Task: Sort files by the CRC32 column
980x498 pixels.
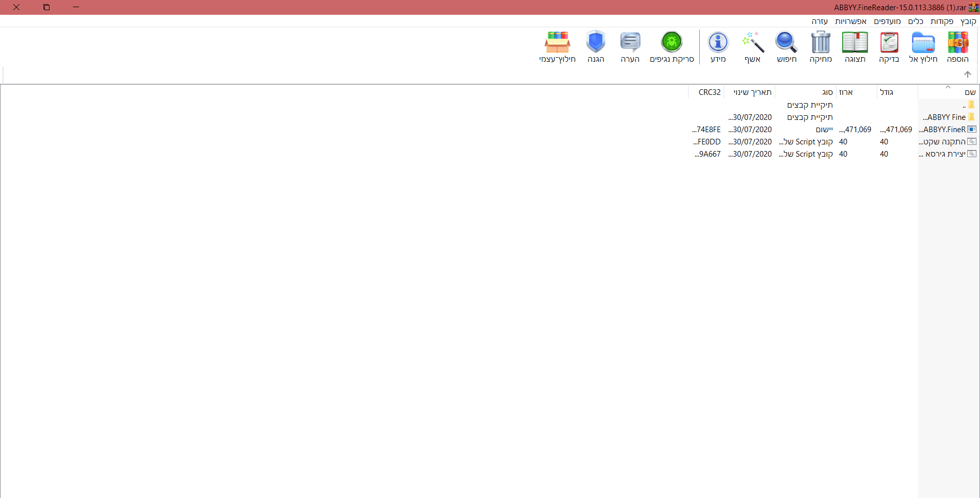Action: pos(709,92)
